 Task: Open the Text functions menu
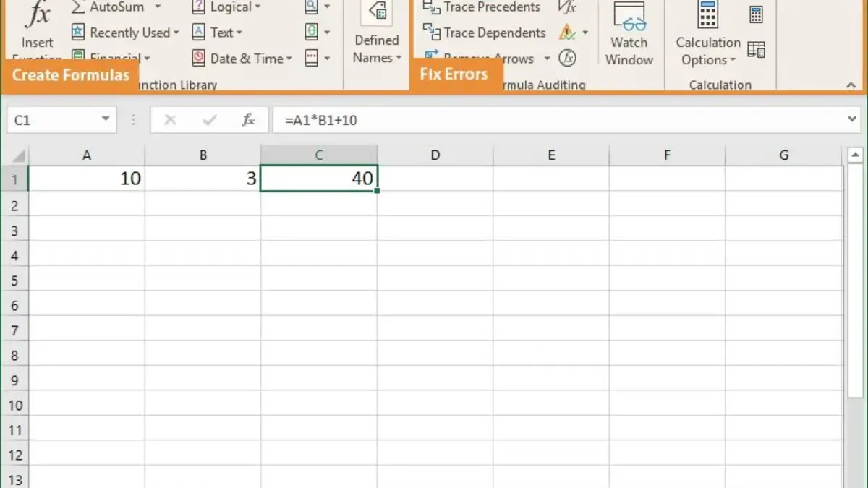point(216,33)
